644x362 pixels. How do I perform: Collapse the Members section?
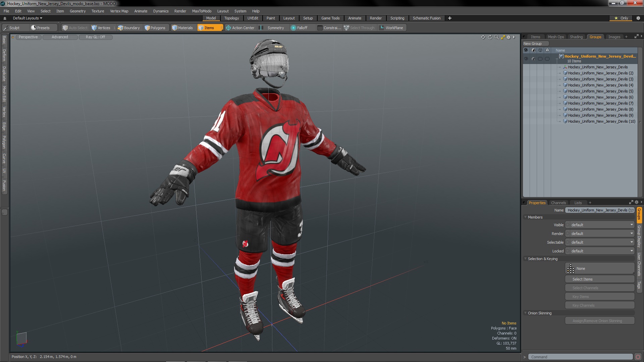[526, 217]
